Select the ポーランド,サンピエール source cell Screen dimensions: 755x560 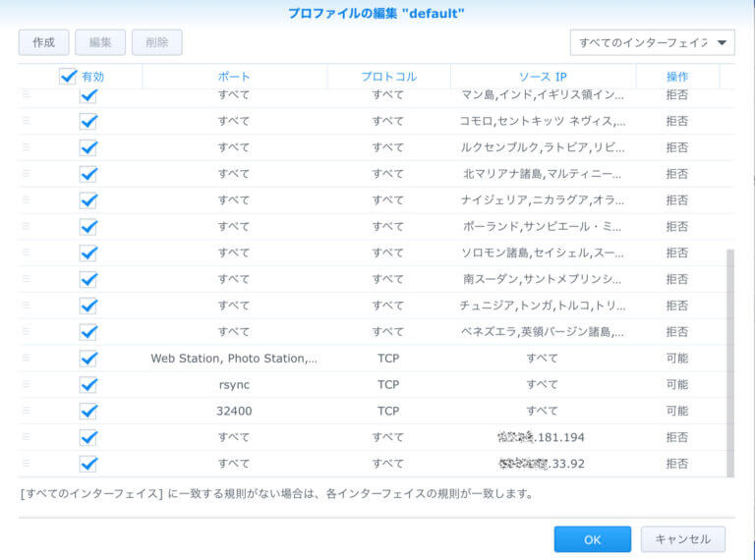click(543, 227)
